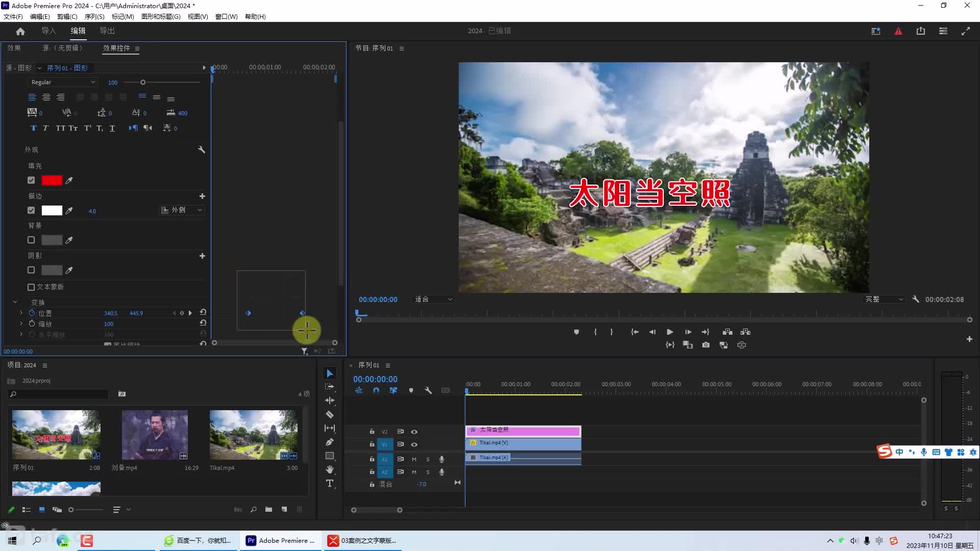Select the Hand tool
This screenshot has width=980, height=551.
coord(330,469)
